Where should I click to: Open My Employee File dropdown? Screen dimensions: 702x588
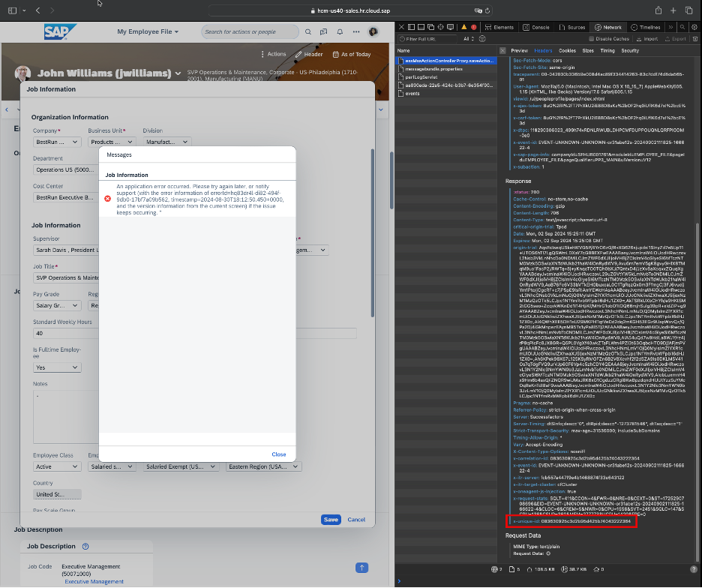tap(148, 31)
